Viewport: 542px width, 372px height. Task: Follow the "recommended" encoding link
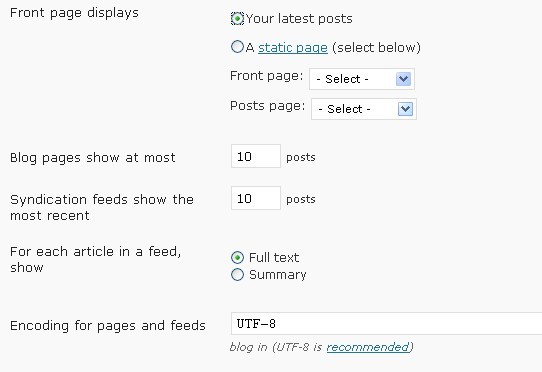368,347
